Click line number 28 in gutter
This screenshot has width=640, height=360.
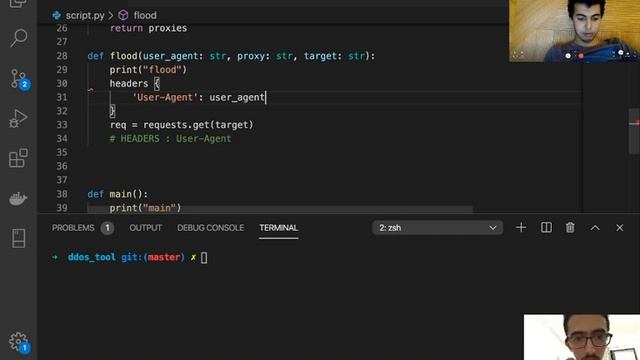click(62, 56)
